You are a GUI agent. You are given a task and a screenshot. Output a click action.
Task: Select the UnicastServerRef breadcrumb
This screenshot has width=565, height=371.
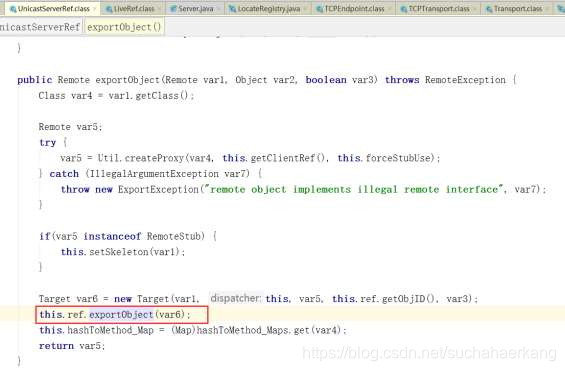tap(40, 27)
